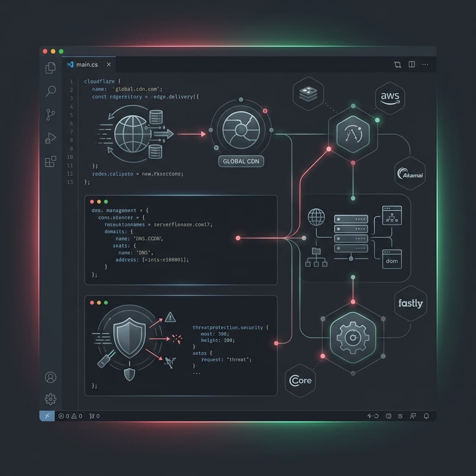Image resolution: width=476 pixels, height=476 pixels.
Task: Click the sync icon in status bar
Action: [373, 416]
